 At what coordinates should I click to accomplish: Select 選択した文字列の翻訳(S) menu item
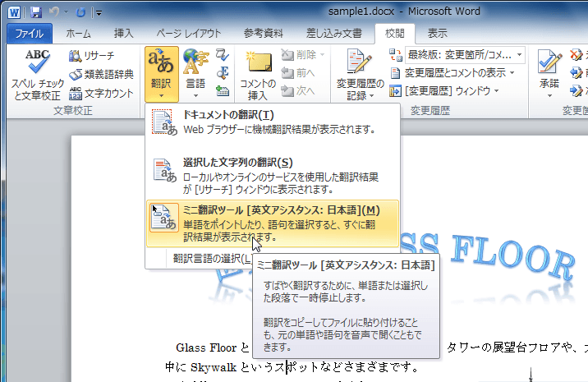273,176
